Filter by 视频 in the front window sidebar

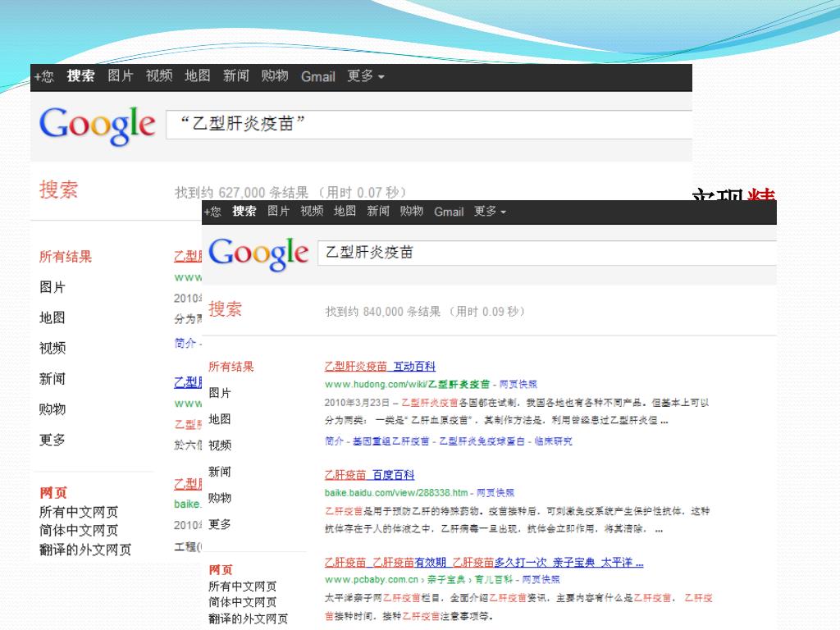220,445
